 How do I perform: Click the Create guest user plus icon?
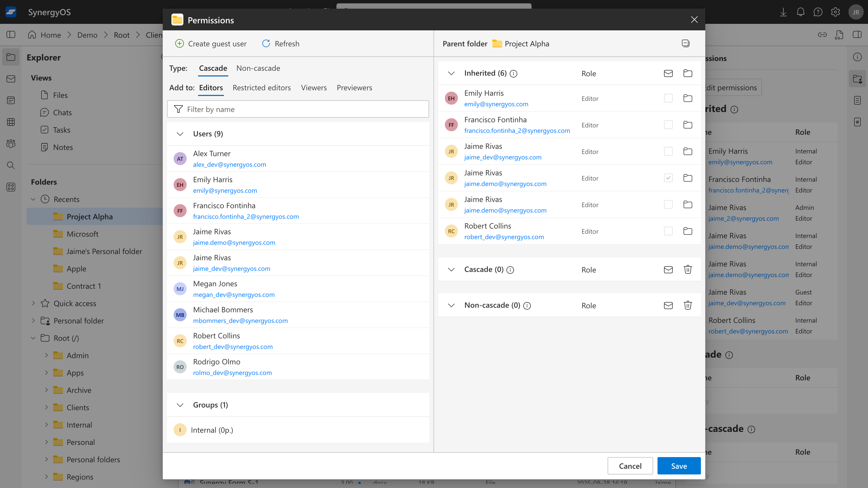coord(180,43)
